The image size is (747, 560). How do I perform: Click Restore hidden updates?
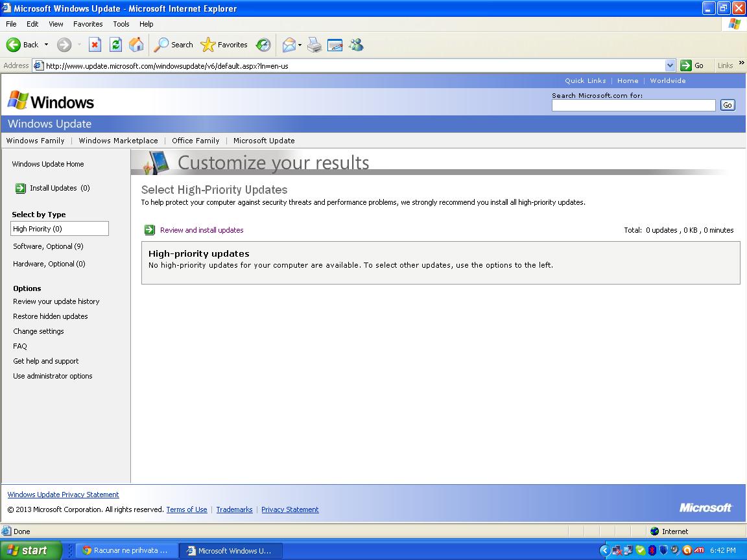(51, 316)
